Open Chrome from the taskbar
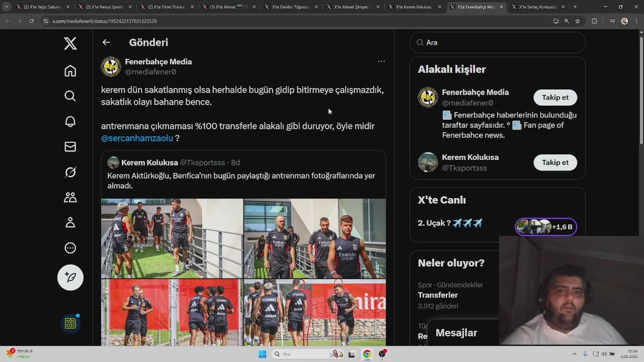 [367, 354]
